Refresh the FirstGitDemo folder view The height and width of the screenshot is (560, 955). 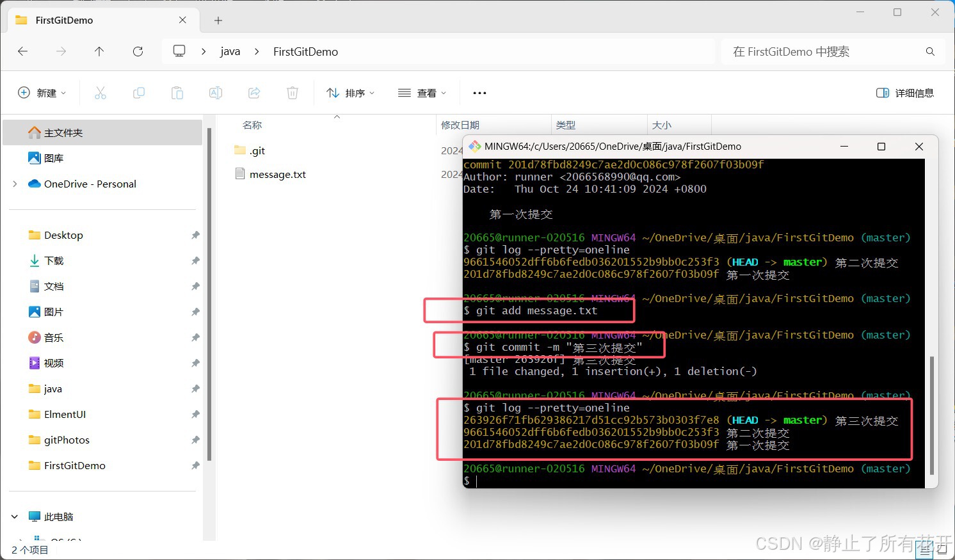138,51
